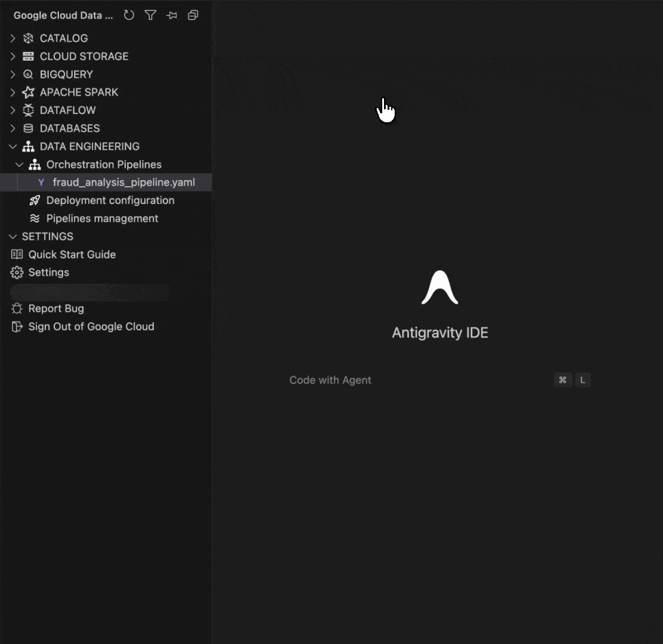Click the L shortcut key badge
This screenshot has width=663, height=644.
click(583, 380)
